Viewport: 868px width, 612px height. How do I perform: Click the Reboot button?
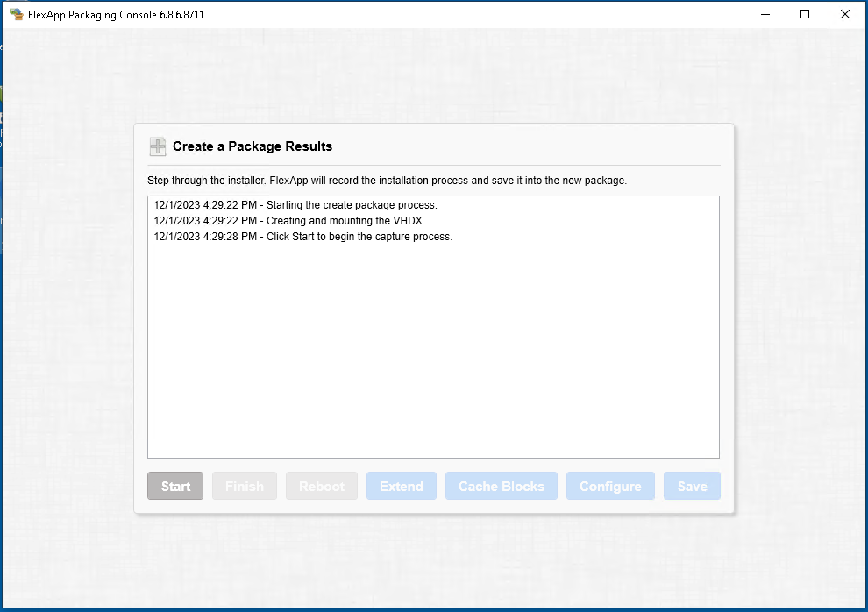pyautogui.click(x=322, y=486)
